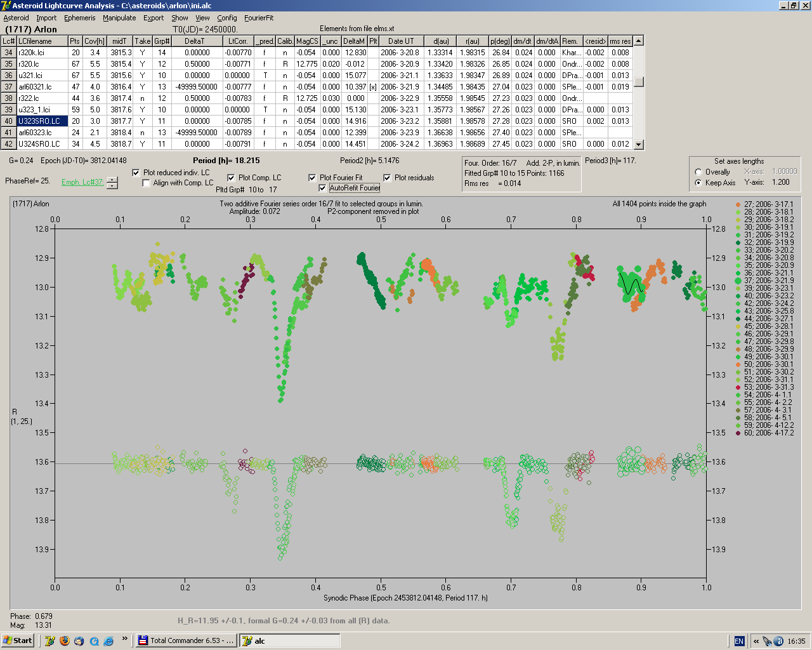Switch to Total Commander 6.53 taskbar window
The height and width of the screenshot is (650, 812).
pos(186,640)
